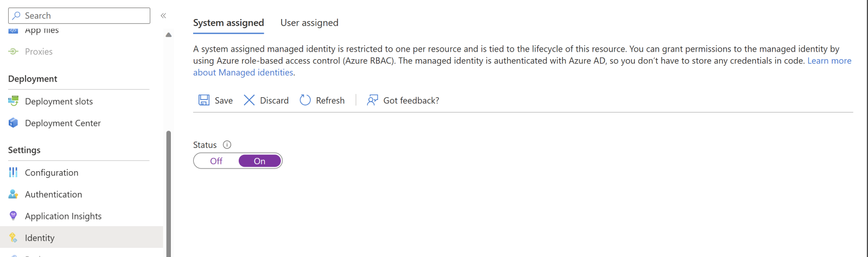Click the Got feedback person icon

372,101
